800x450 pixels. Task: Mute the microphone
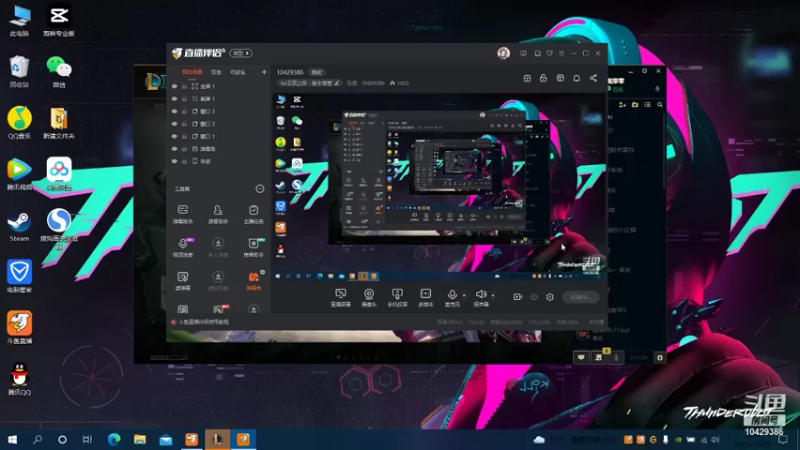coord(452,297)
